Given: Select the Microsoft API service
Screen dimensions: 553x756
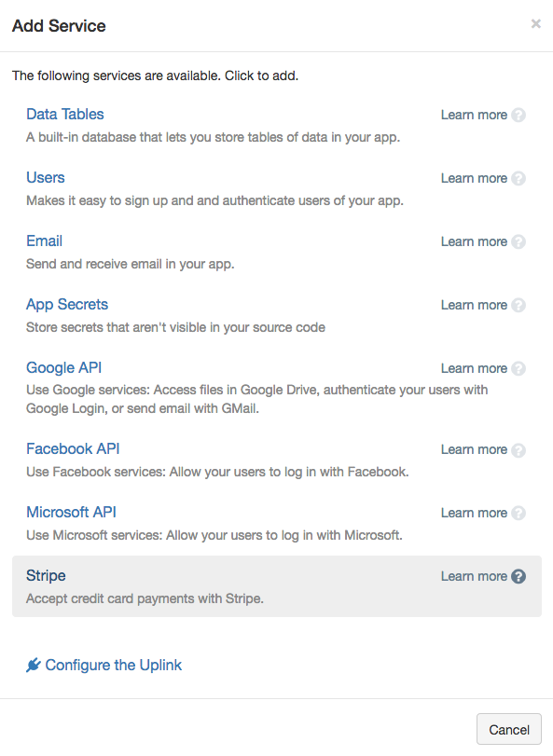Looking at the screenshot, I should (71, 512).
